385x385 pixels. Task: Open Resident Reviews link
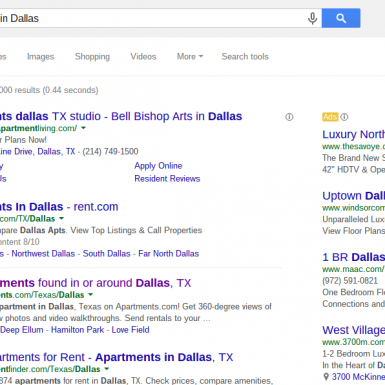(167, 179)
